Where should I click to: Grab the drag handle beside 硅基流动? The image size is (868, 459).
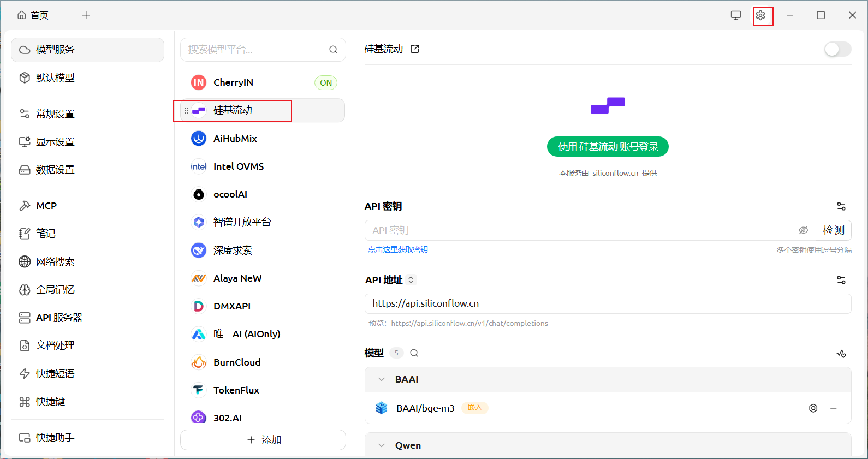(x=186, y=111)
